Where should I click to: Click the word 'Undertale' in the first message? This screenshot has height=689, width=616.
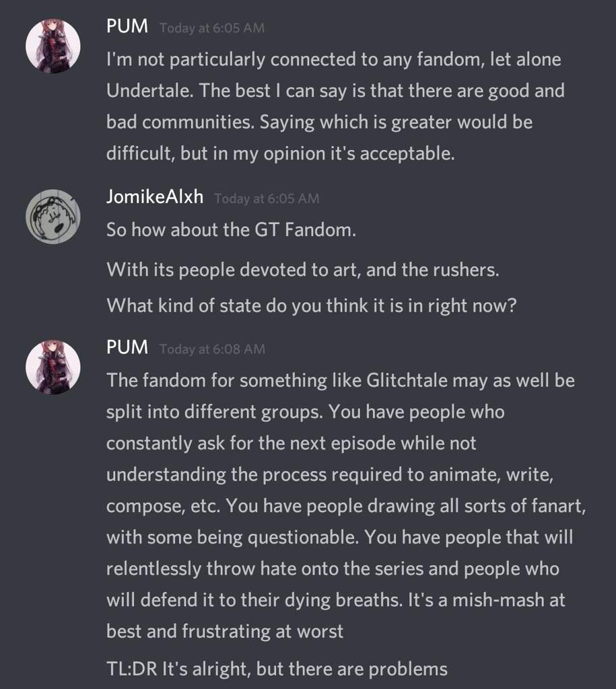(148, 91)
